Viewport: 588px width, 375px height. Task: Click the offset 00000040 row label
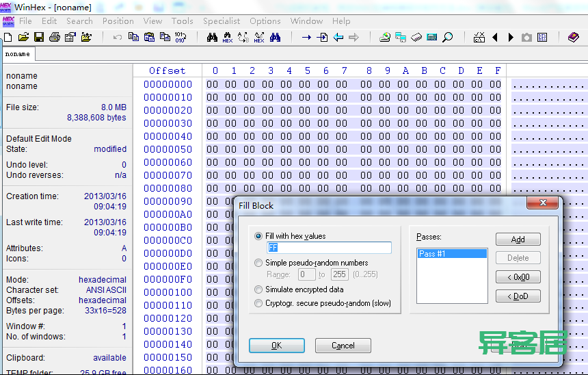(168, 136)
